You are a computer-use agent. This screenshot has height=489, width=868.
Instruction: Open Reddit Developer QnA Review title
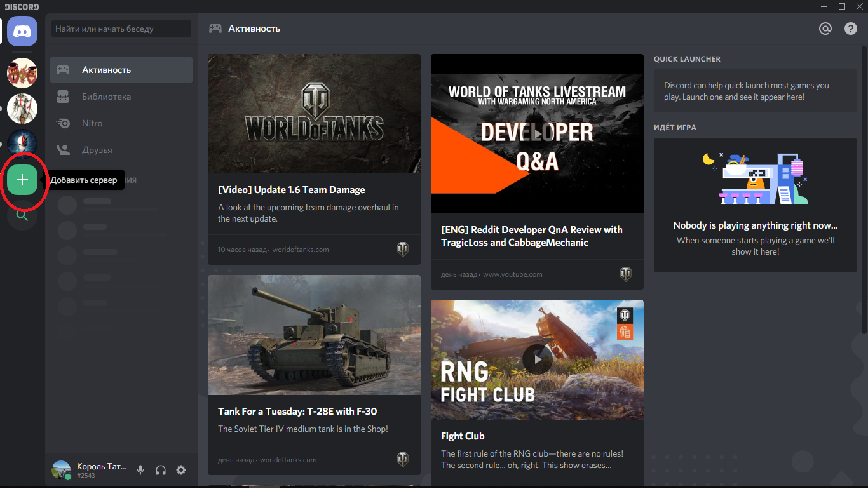point(532,236)
